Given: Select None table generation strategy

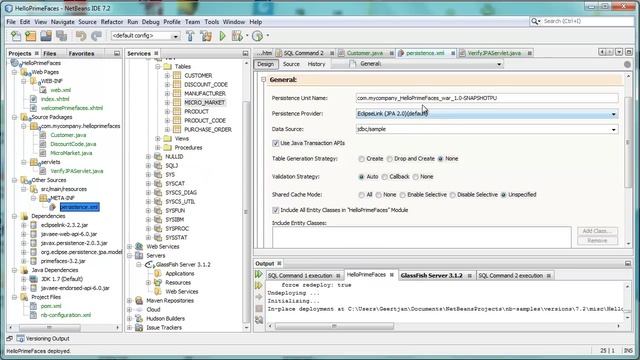Looking at the screenshot, I should point(440,159).
